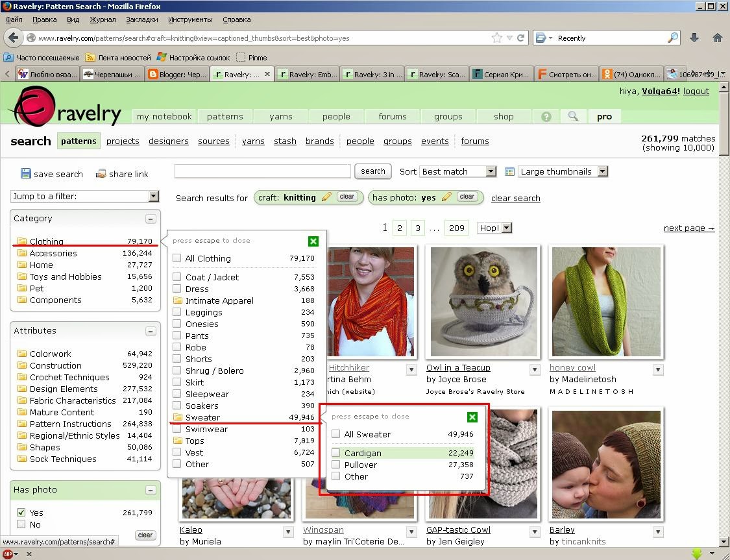Check the Dress checkbox
Screen dimensions: 730x560
177,289
